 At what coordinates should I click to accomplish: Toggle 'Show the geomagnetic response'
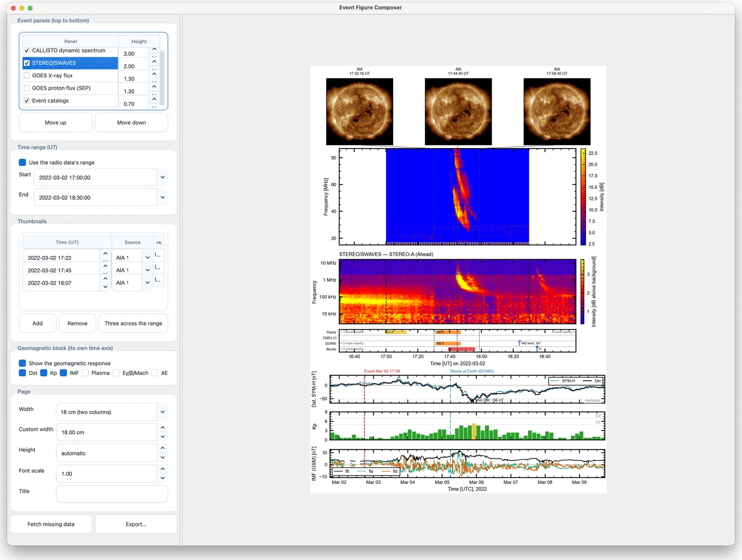(x=22, y=363)
